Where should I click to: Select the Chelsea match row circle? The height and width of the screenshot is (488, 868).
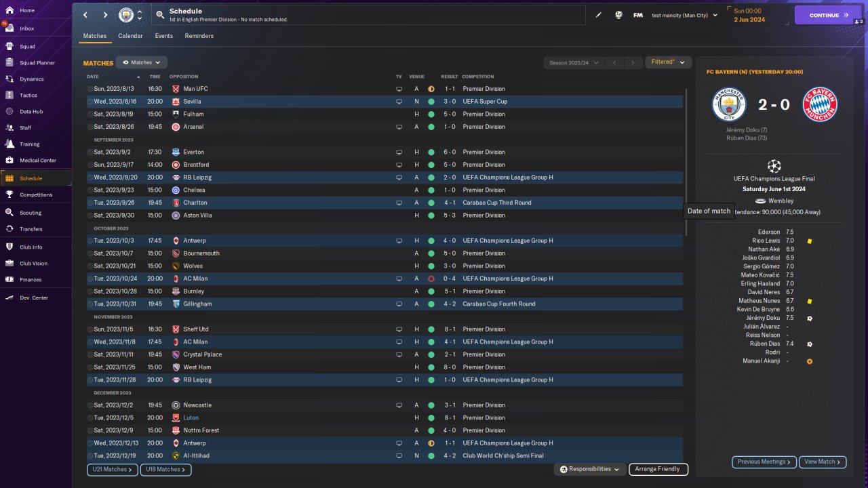tap(90, 190)
